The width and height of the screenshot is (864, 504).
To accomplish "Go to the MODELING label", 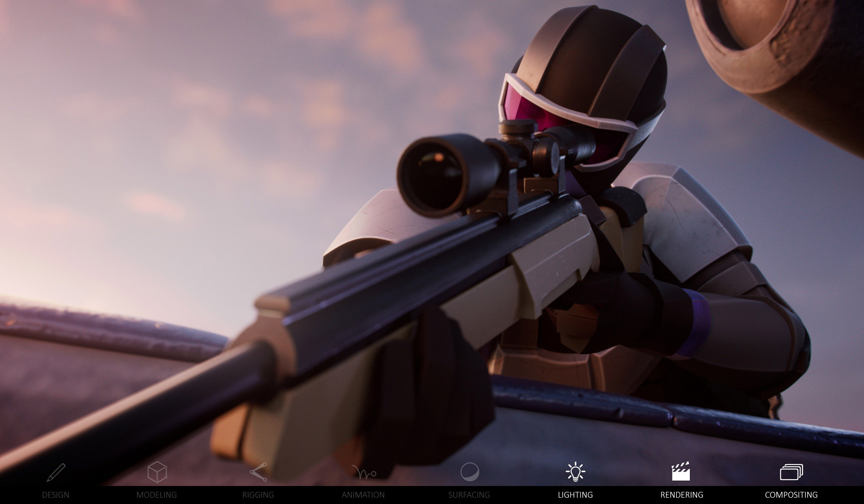I will pyautogui.click(x=157, y=495).
